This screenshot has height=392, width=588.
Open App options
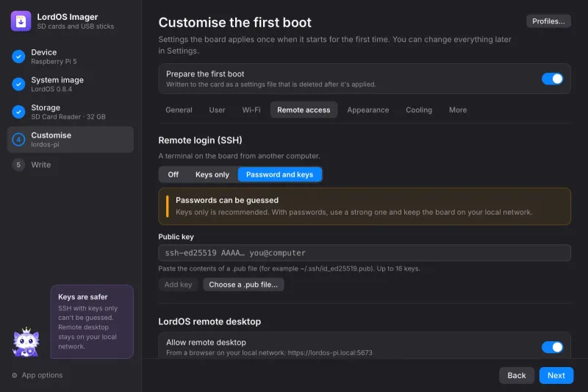coord(37,375)
